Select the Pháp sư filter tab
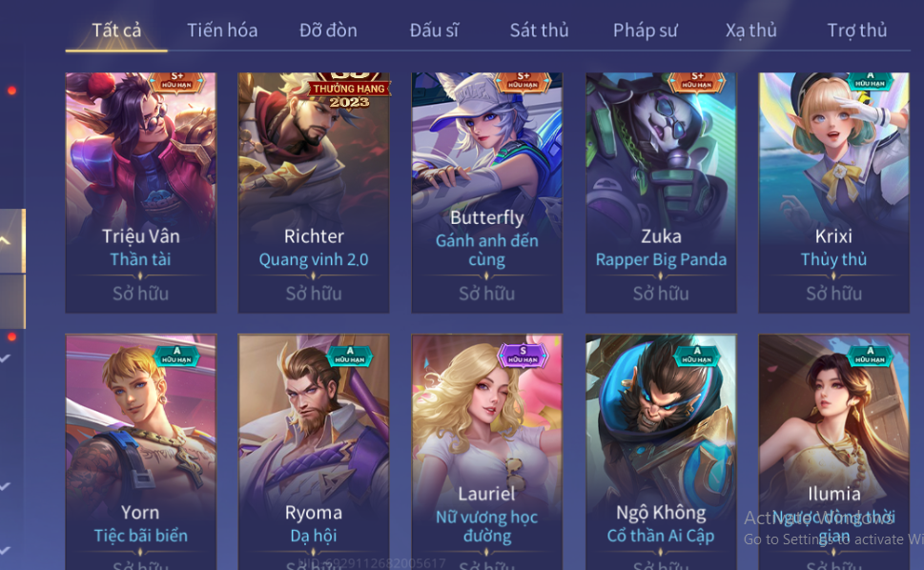Screen dimensions: 924x570 point(646,31)
